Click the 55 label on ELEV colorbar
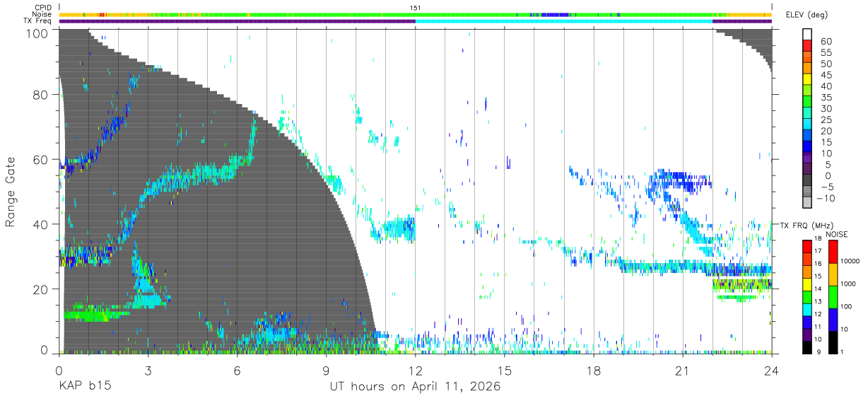 coord(826,53)
